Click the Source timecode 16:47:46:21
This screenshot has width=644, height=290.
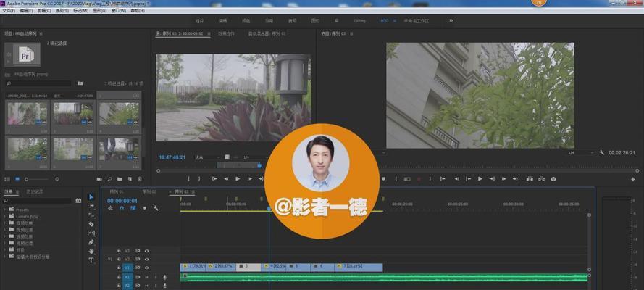click(172, 157)
